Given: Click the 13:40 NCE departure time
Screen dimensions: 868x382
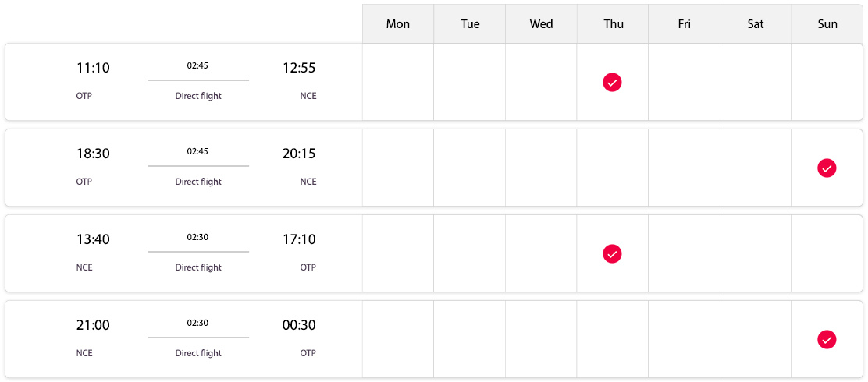Looking at the screenshot, I should point(93,239).
